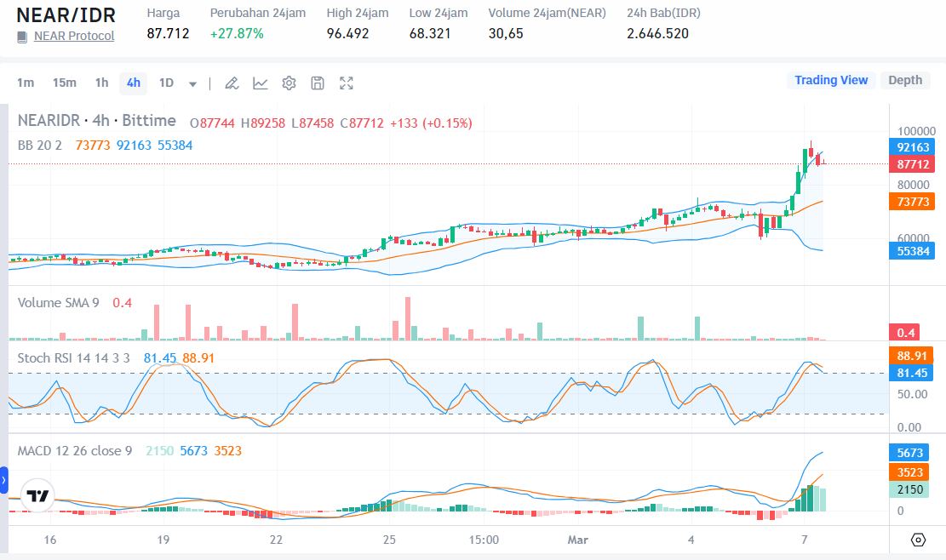Click the Stoch RSI 14 14 3 3 label
This screenshot has width=946, height=560.
coord(73,358)
